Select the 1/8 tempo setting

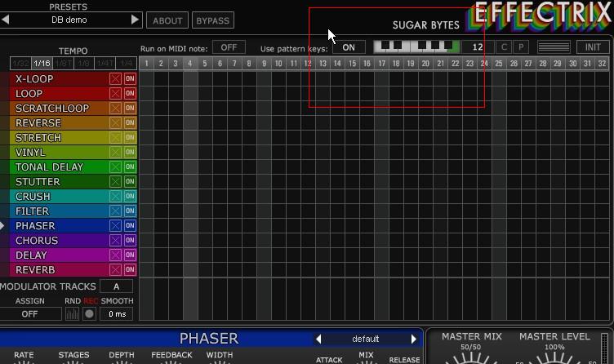click(84, 63)
